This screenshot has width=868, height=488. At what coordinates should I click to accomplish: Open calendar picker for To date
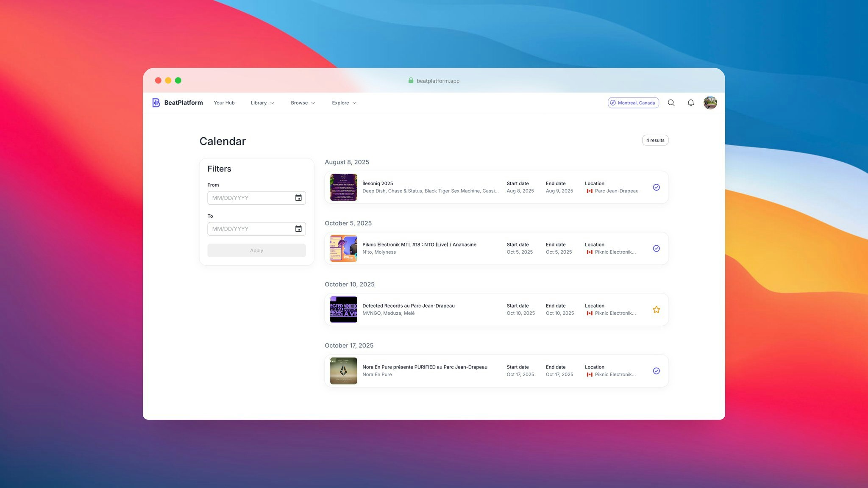298,229
